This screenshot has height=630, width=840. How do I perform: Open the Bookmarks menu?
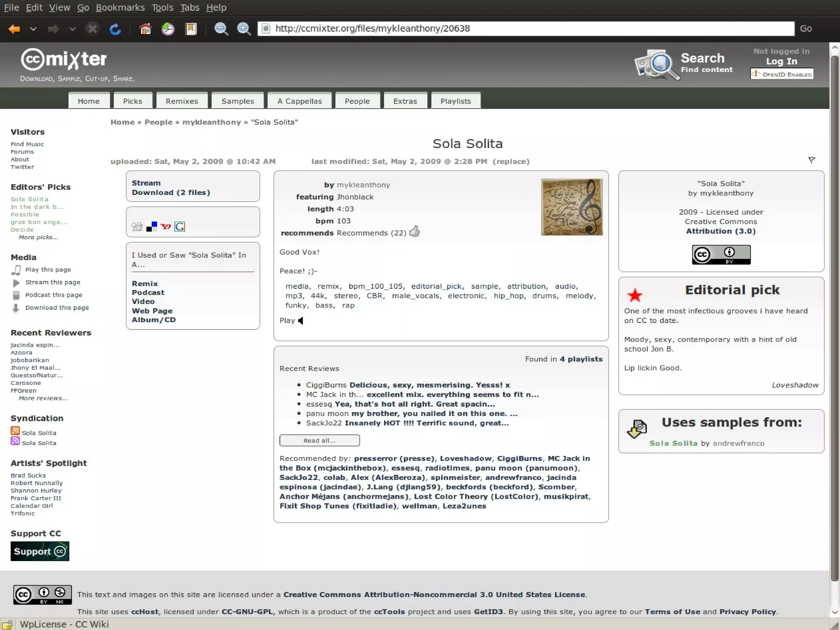pos(120,7)
